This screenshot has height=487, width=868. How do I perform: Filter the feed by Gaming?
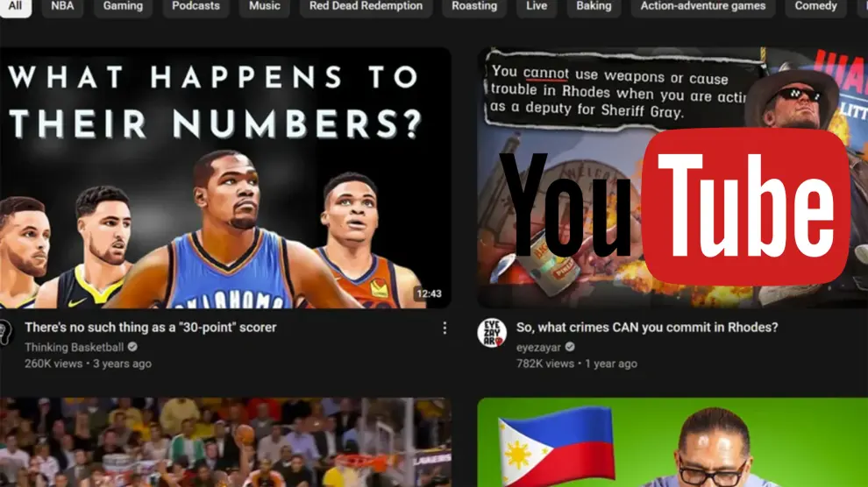coord(123,6)
